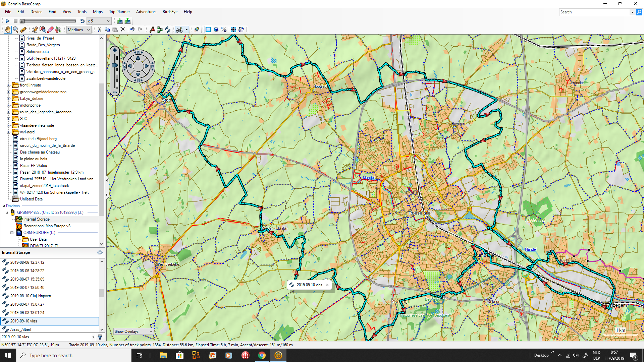The width and height of the screenshot is (644, 362).
Task: Click the New Route icon
Action: pyautogui.click(x=160, y=29)
